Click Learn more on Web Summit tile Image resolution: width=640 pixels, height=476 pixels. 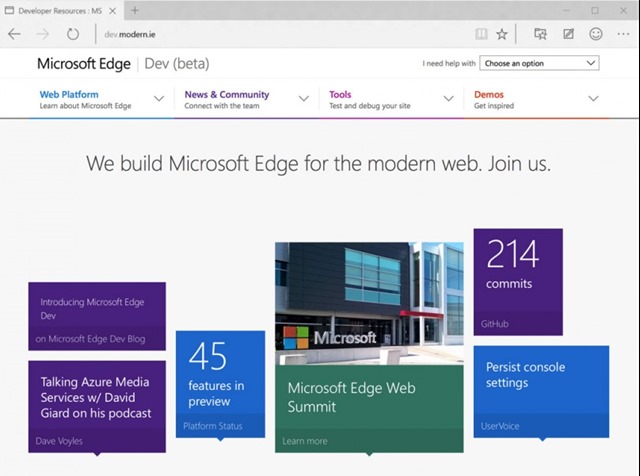point(304,441)
